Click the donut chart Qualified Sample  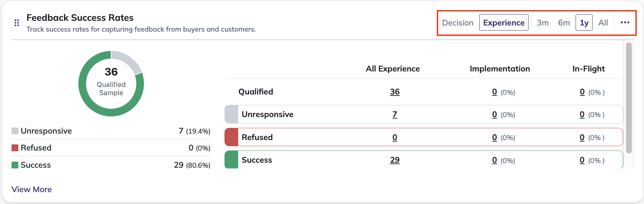click(111, 84)
